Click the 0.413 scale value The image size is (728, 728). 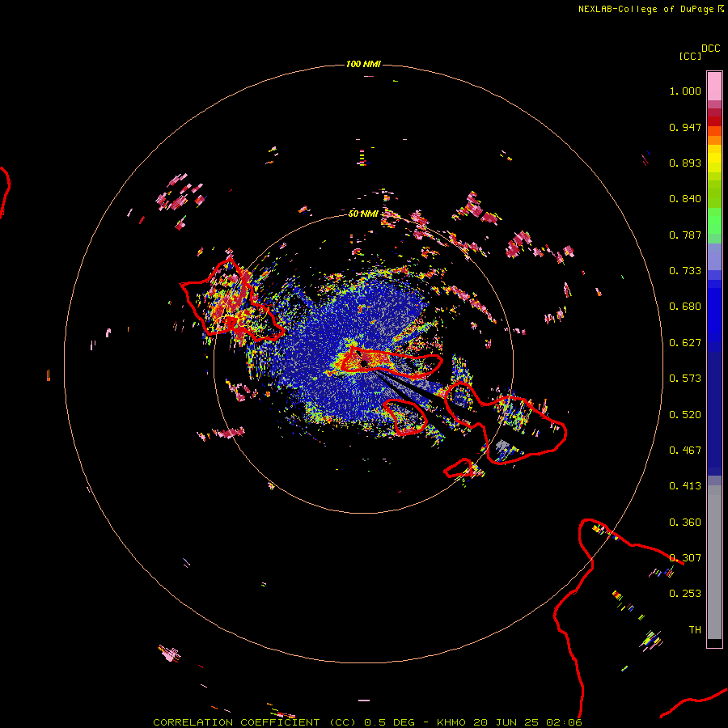coord(685,486)
